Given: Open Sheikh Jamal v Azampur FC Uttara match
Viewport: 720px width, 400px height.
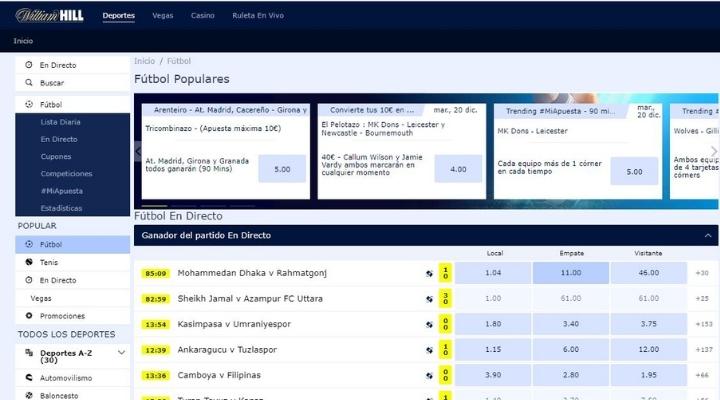Looking at the screenshot, I should point(250,299).
